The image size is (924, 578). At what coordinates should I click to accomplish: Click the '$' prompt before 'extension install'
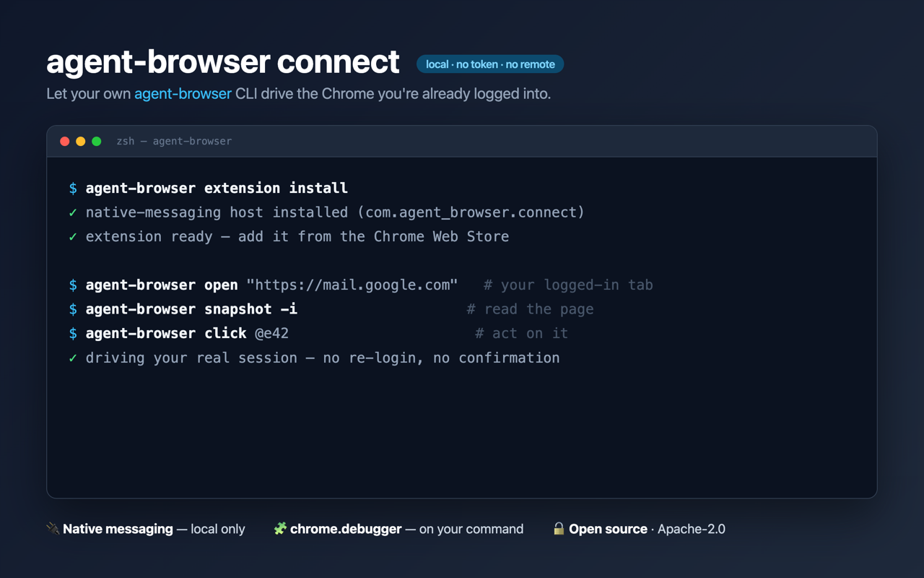(x=73, y=188)
